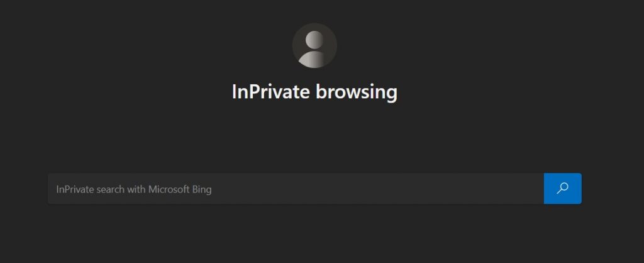This screenshot has height=263, width=644.
Task: Click the 'InPrivate search with Microsoft Bing' placeholder
Action: [134, 189]
